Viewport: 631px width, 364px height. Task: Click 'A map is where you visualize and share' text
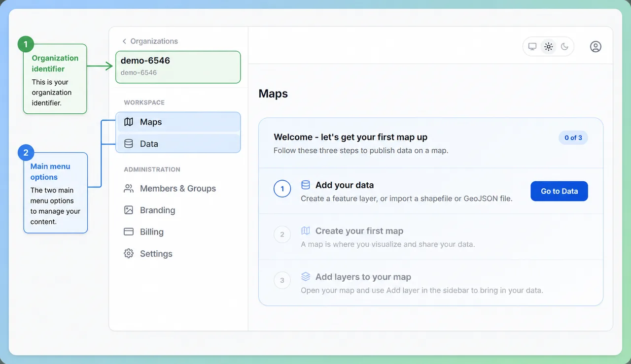(388, 244)
